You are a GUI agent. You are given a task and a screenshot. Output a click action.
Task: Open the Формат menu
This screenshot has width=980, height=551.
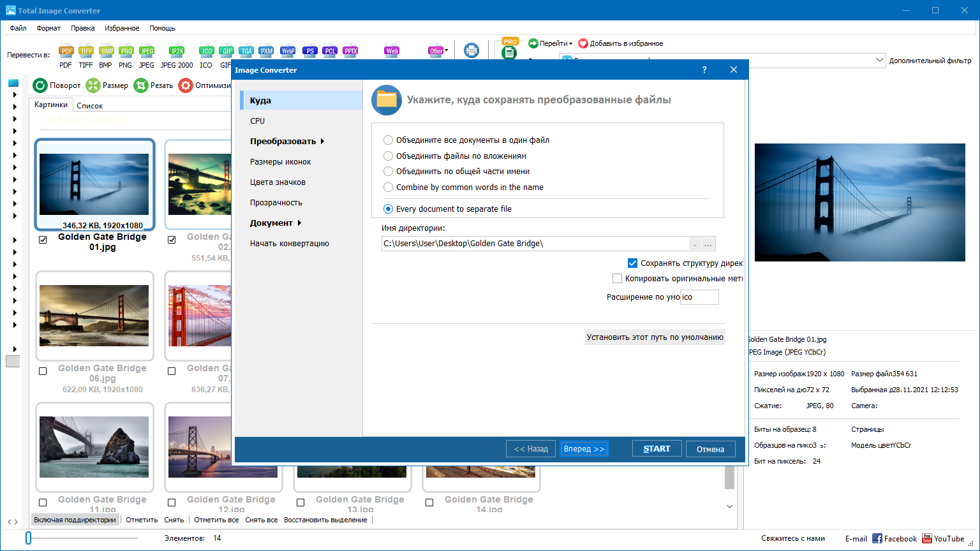[x=48, y=28]
